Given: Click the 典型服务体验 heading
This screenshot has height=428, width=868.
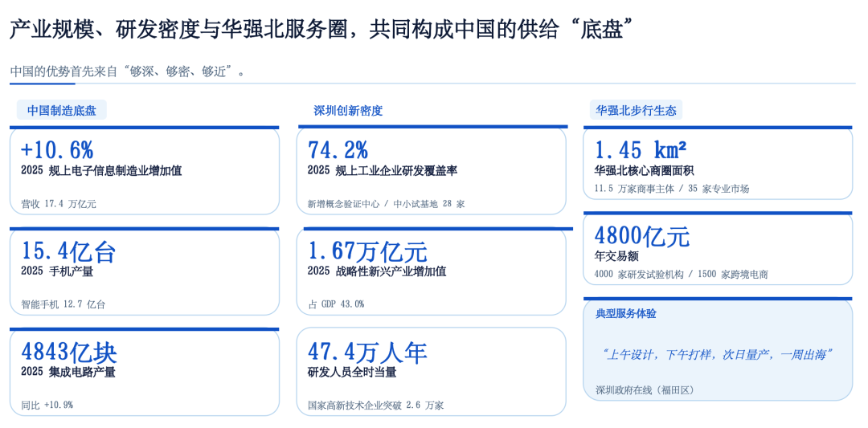Looking at the screenshot, I should pos(626,314).
